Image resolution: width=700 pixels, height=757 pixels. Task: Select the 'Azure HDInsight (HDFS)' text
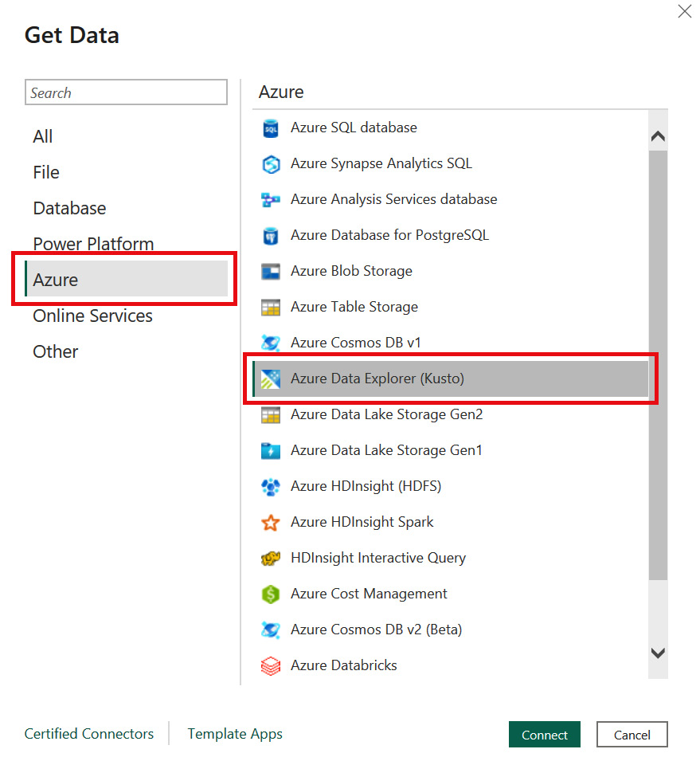pyautogui.click(x=366, y=486)
